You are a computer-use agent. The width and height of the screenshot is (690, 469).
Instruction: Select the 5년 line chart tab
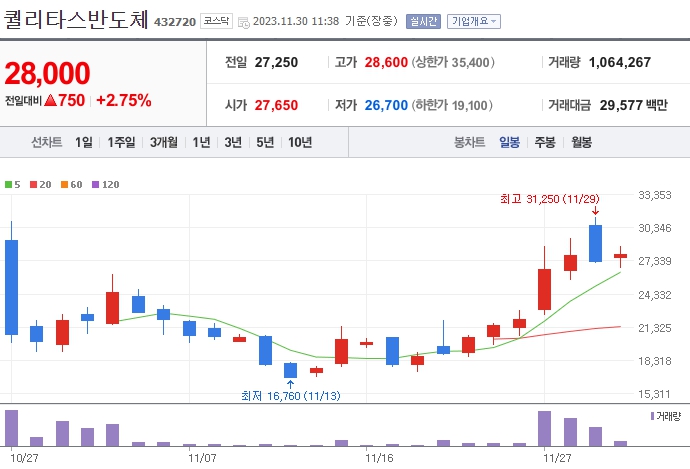(x=265, y=142)
